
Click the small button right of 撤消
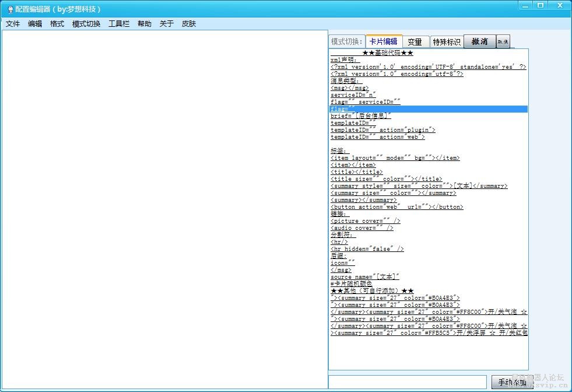[x=503, y=41]
